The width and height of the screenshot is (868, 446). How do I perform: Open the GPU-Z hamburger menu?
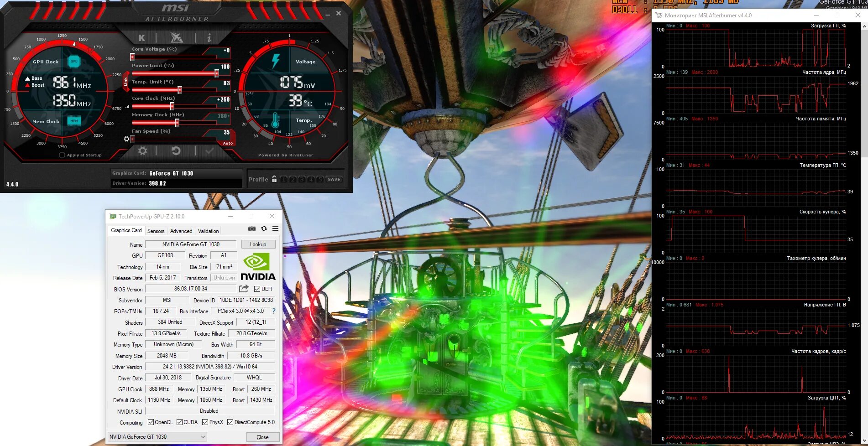click(x=275, y=228)
